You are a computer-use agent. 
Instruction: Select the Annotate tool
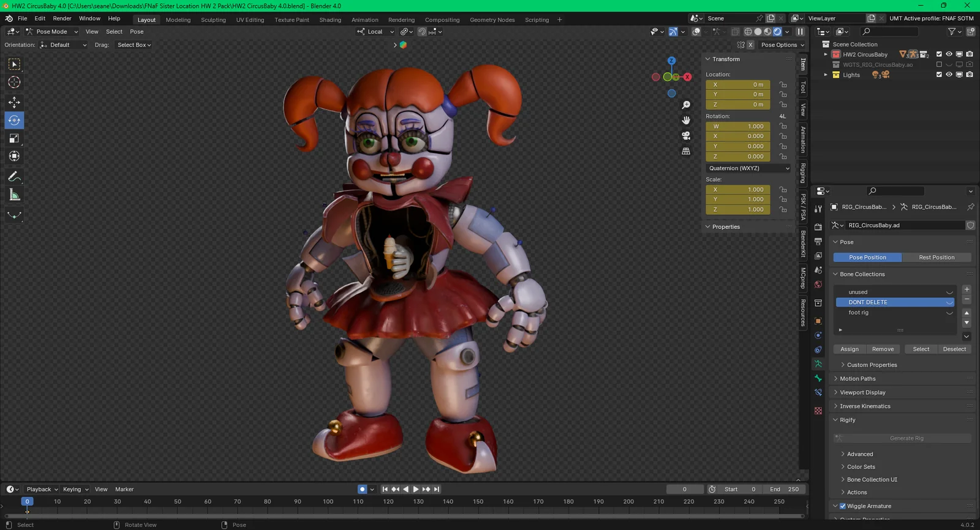point(14,176)
